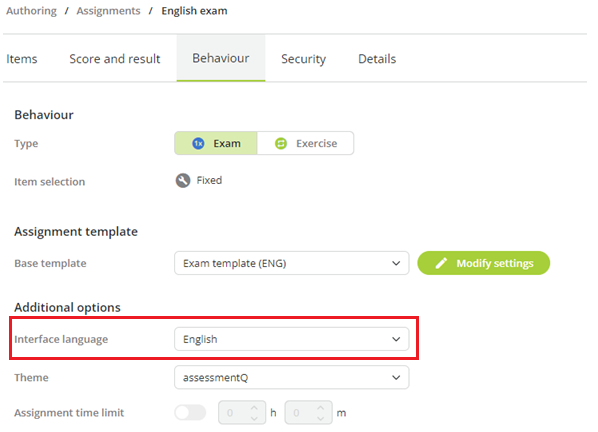Screen dimensions: 598x432
Task: Switch to the Security tab
Action: click(304, 59)
